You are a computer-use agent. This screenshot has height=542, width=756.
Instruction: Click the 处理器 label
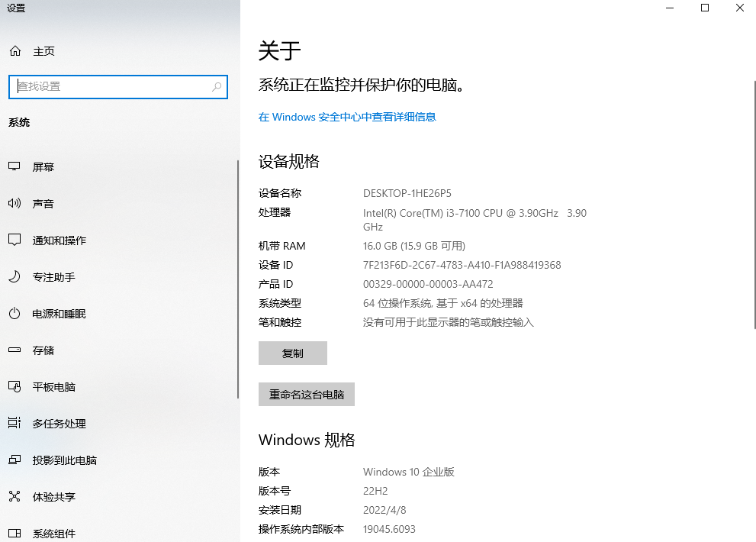[x=275, y=212]
